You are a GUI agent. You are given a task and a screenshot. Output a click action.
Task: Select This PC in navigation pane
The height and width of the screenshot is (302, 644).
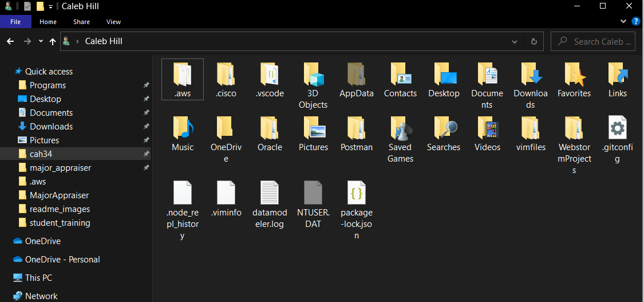click(x=38, y=278)
